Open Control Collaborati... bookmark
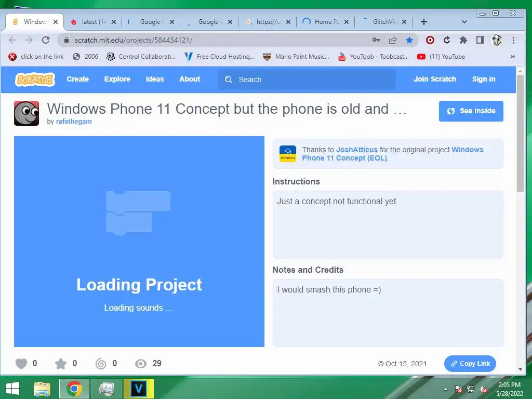Viewport: 532px width, 399px height. coord(141,57)
